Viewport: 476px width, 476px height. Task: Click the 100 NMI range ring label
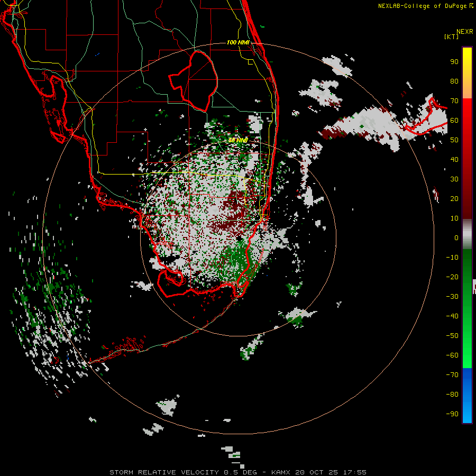point(238,42)
